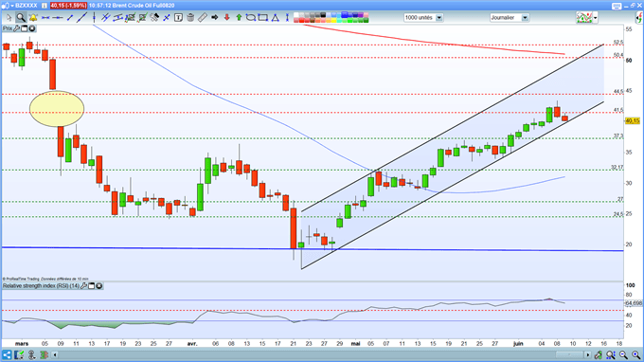Viewport: 644px width, 362px height.
Task: Select the first chart tool with green check
Action: (x=130, y=17)
